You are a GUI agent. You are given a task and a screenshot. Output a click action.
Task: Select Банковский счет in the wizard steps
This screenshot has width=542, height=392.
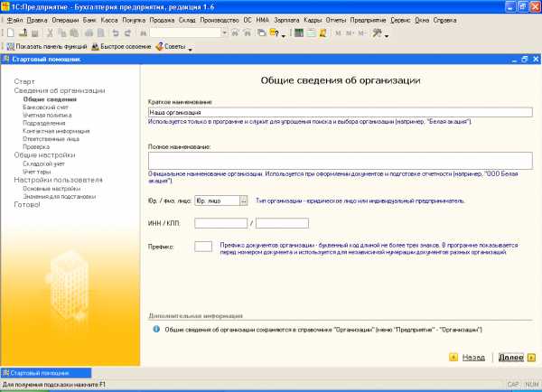(44, 107)
